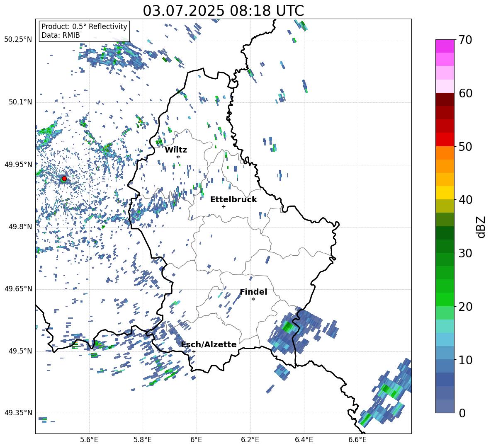
Task: Click the colorbar tick value 20
Action: (465, 307)
